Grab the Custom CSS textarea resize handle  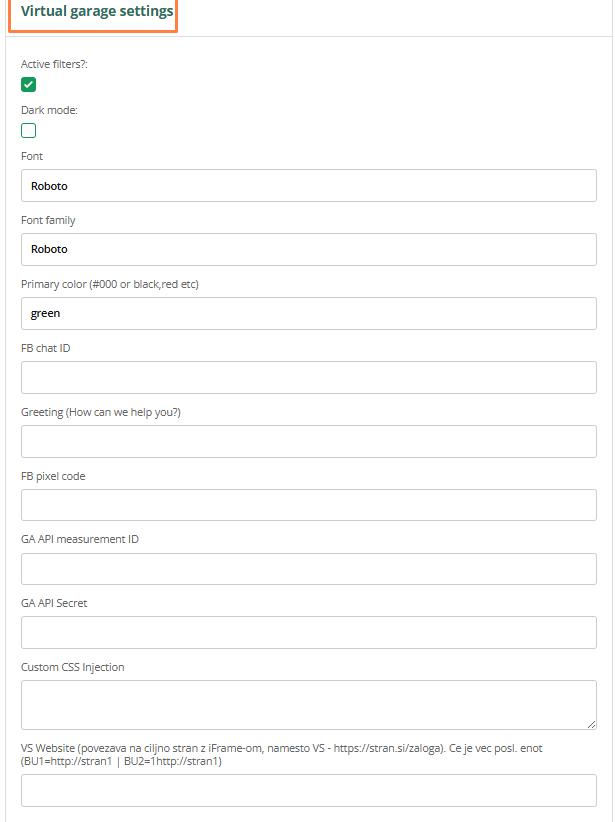(591, 723)
